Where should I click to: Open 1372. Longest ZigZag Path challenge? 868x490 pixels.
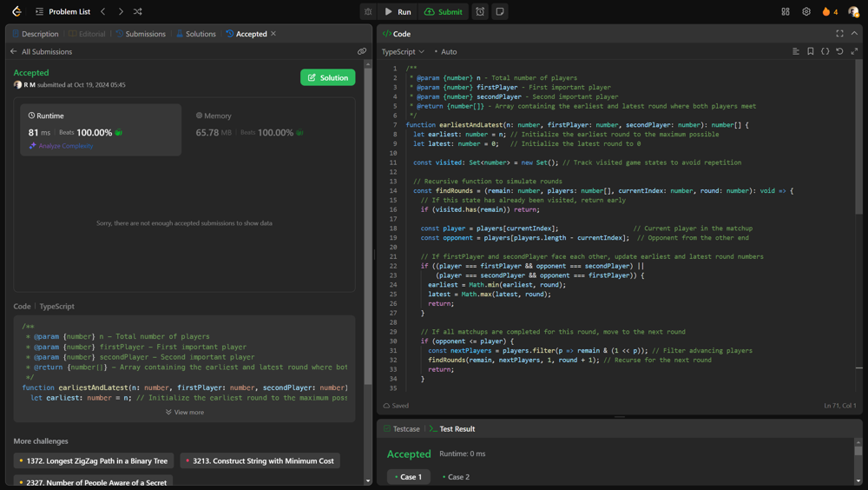pyautogui.click(x=94, y=460)
